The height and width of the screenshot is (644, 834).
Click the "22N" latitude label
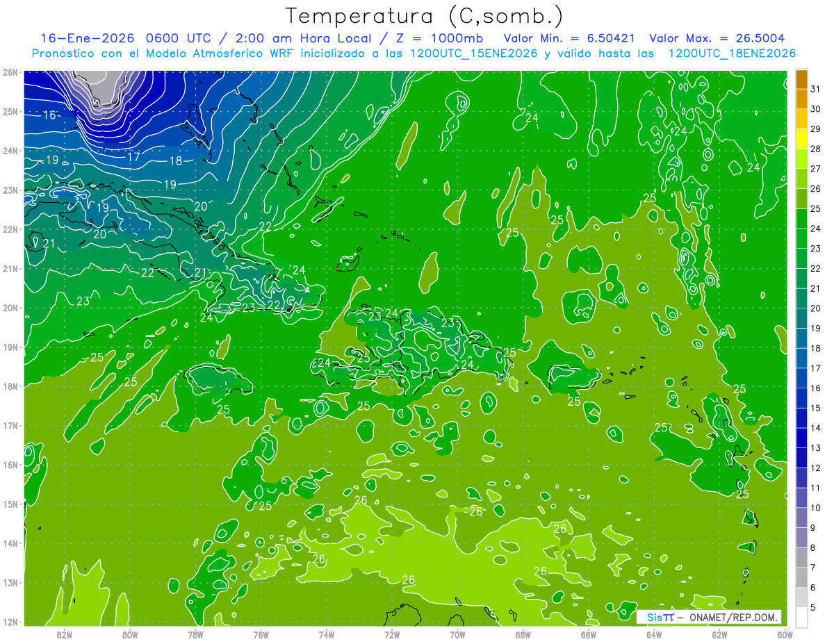pyautogui.click(x=10, y=229)
